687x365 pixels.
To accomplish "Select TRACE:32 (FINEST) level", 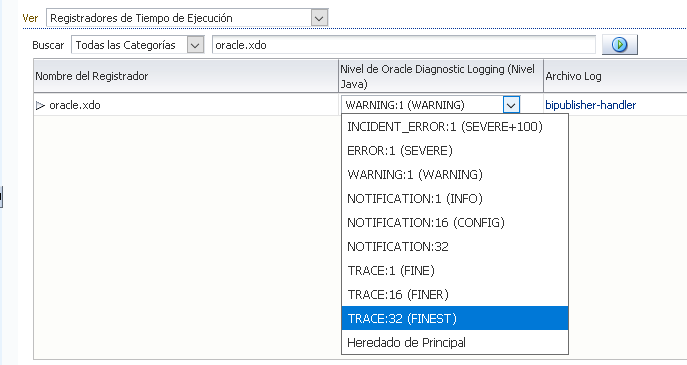I will tap(455, 319).
